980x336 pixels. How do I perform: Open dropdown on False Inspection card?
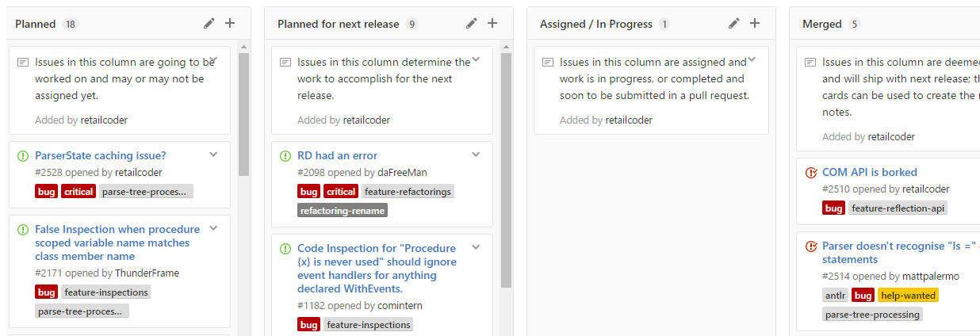pyautogui.click(x=213, y=228)
